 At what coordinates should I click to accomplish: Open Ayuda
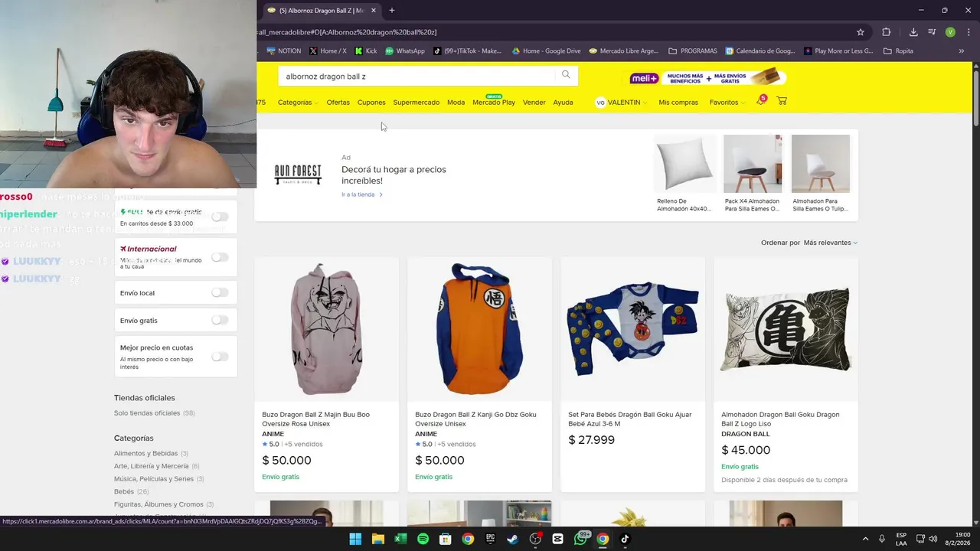point(563,102)
